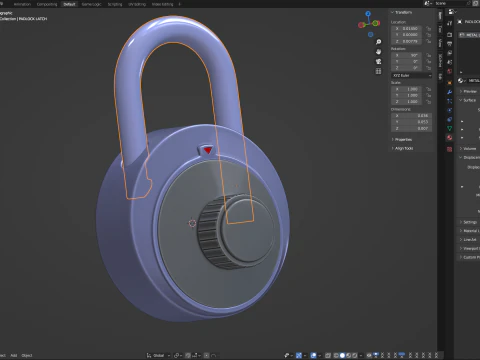
Task: Lock the Location X value
Action: pos(429,29)
